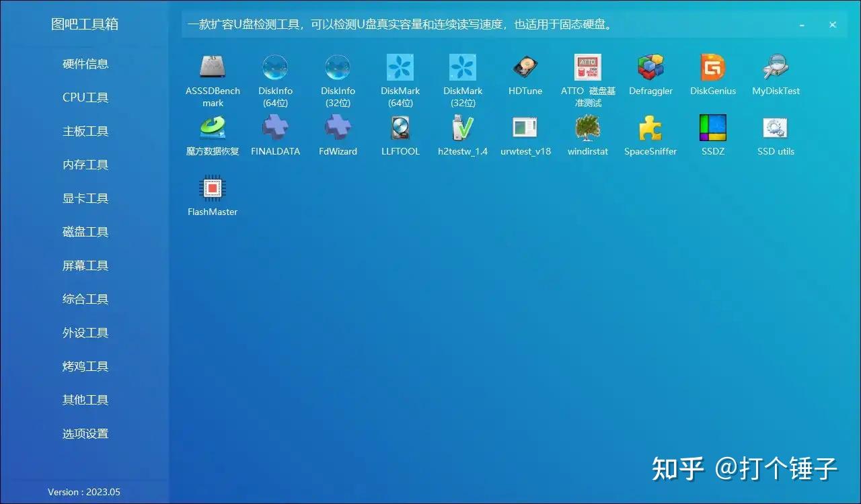Launch FlashMaster chip icon
The height and width of the screenshot is (504, 861).
click(213, 188)
